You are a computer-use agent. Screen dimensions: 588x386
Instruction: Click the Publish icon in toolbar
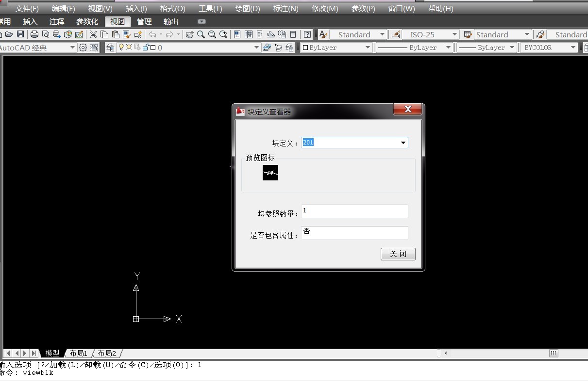click(x=56, y=34)
